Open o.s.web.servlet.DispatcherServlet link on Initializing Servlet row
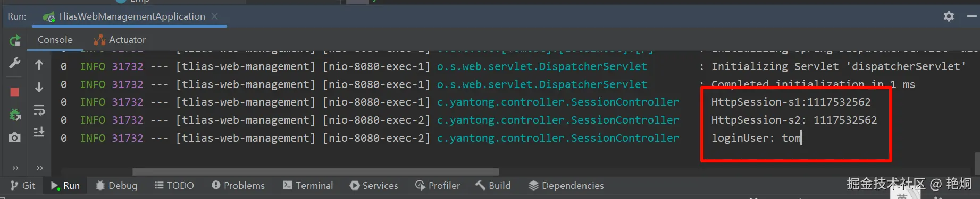Image resolution: width=980 pixels, height=199 pixels. tap(542, 66)
